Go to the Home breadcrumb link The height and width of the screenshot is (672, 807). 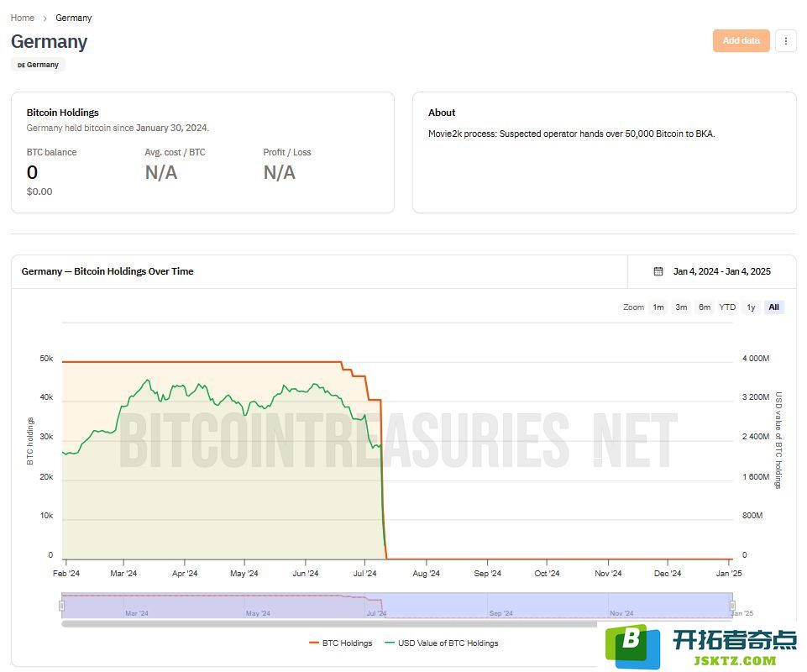(22, 18)
